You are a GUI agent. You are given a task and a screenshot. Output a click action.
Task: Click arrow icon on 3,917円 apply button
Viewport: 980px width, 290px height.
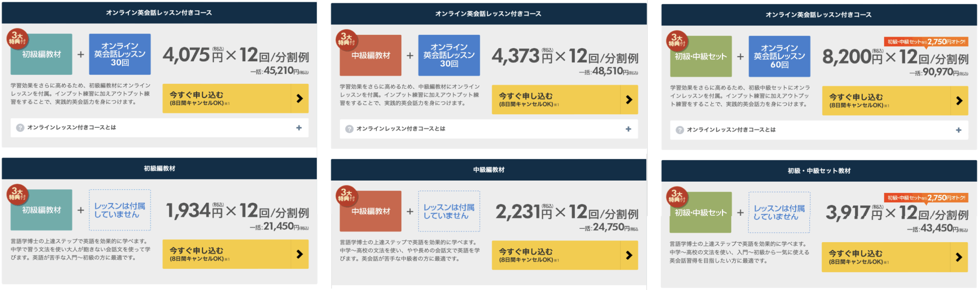(959, 257)
